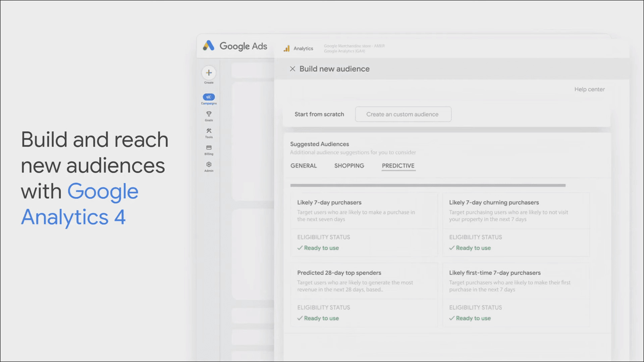This screenshot has width=644, height=362.
Task: Click Google Merchandise store - AMER property name
Action: pyautogui.click(x=354, y=46)
